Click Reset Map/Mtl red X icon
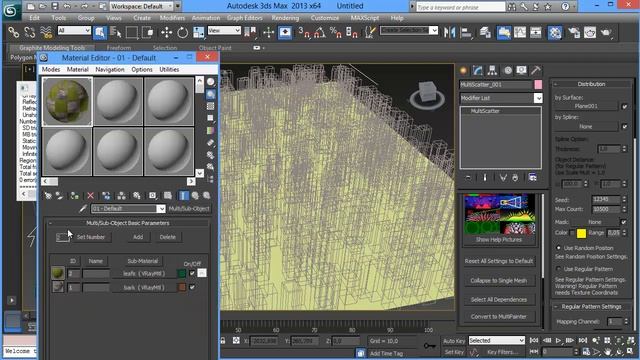Screen dimensions: 640x360 coord(91,196)
